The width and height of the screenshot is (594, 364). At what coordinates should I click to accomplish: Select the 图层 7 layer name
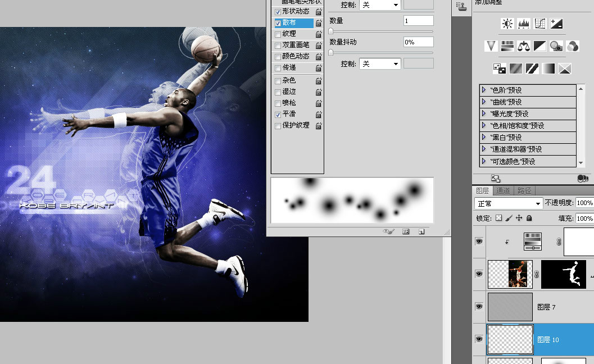click(x=546, y=307)
